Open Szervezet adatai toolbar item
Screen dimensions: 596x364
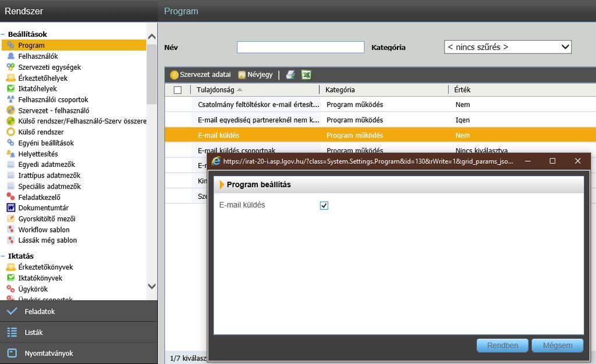point(200,75)
